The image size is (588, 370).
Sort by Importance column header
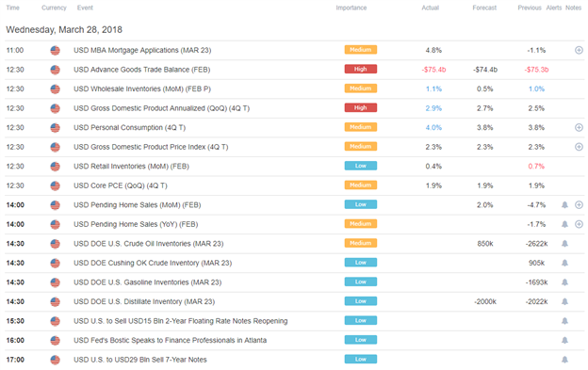tap(351, 8)
